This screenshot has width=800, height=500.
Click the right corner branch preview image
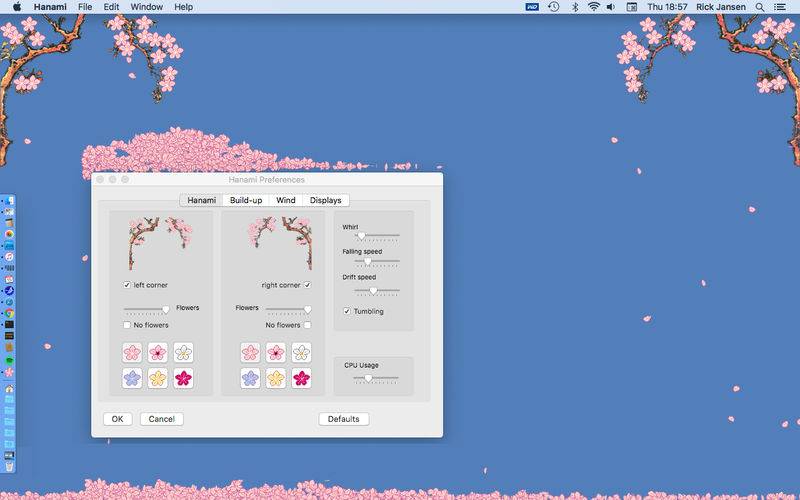(x=280, y=243)
